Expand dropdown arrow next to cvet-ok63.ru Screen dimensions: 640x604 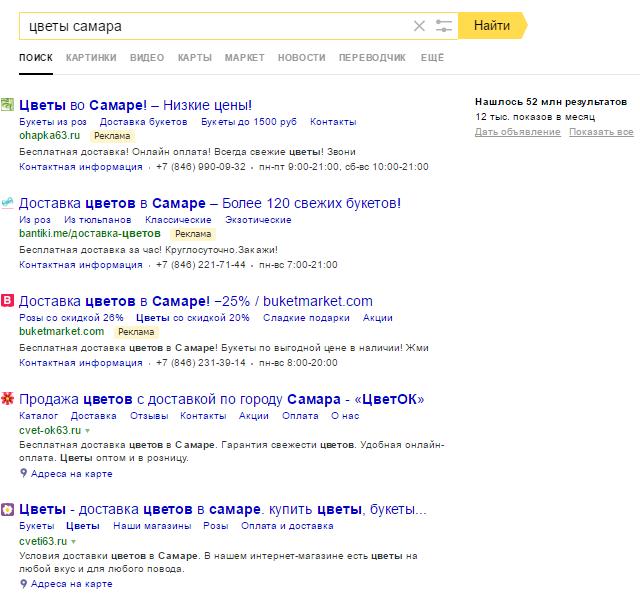click(87, 431)
